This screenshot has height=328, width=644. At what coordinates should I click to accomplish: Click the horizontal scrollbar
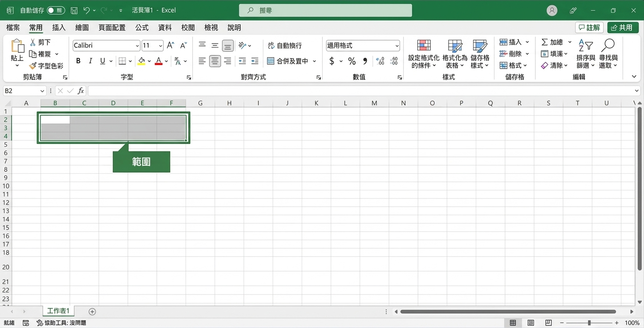508,312
